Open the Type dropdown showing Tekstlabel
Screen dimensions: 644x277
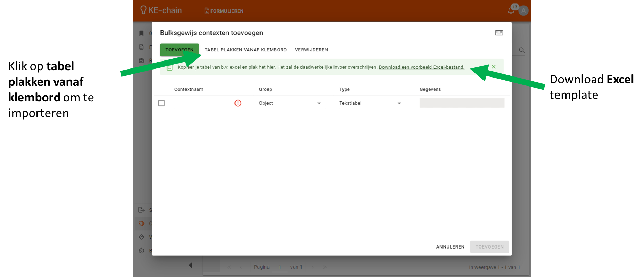click(372, 103)
